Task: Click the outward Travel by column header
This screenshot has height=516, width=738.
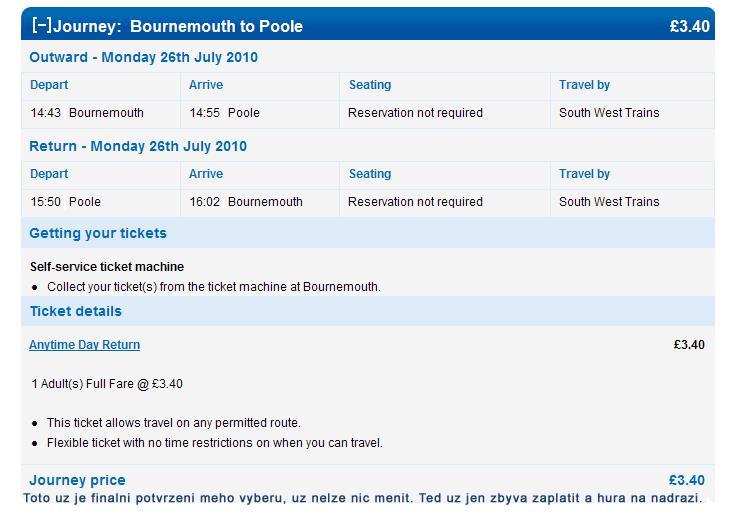Action: tap(584, 85)
